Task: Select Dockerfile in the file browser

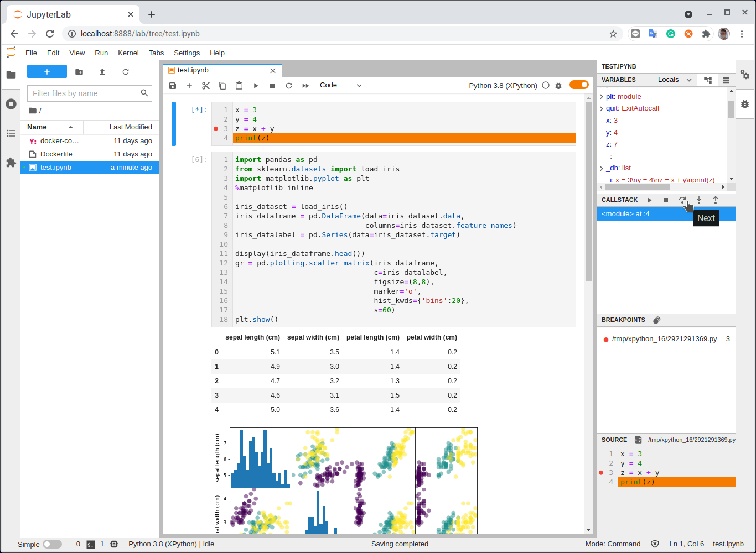Action: 57,154
